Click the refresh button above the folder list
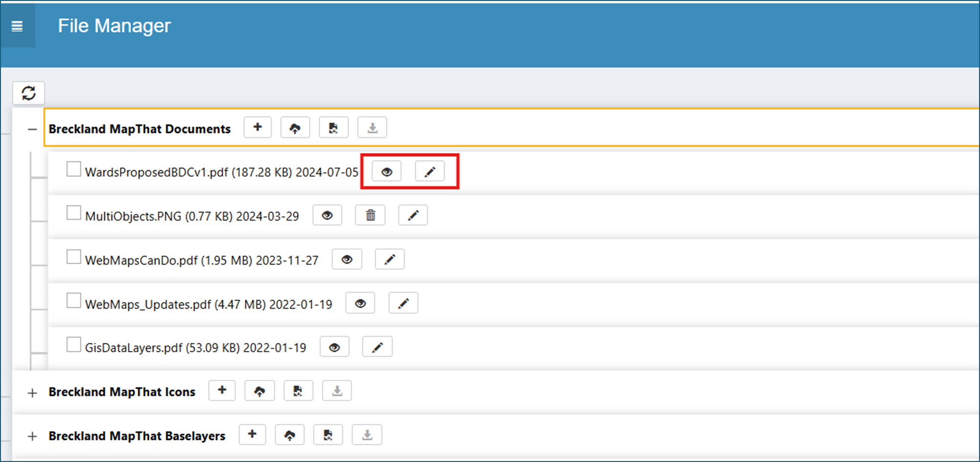Viewport: 980px width, 462px height. coord(28,93)
